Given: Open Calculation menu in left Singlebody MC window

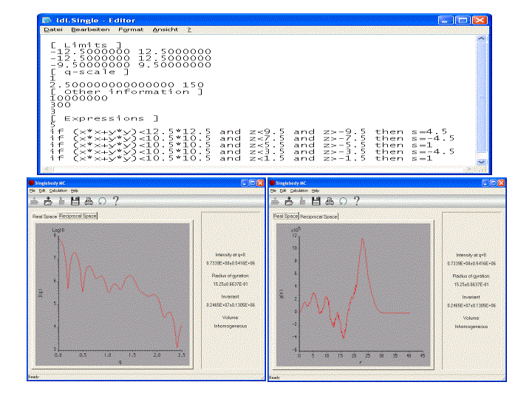Looking at the screenshot, I should [x=58, y=191].
